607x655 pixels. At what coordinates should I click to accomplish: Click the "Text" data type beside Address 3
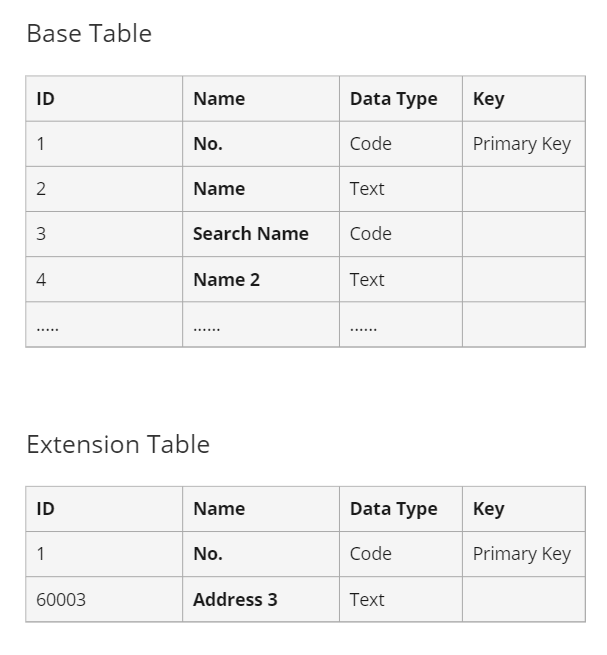click(x=367, y=600)
